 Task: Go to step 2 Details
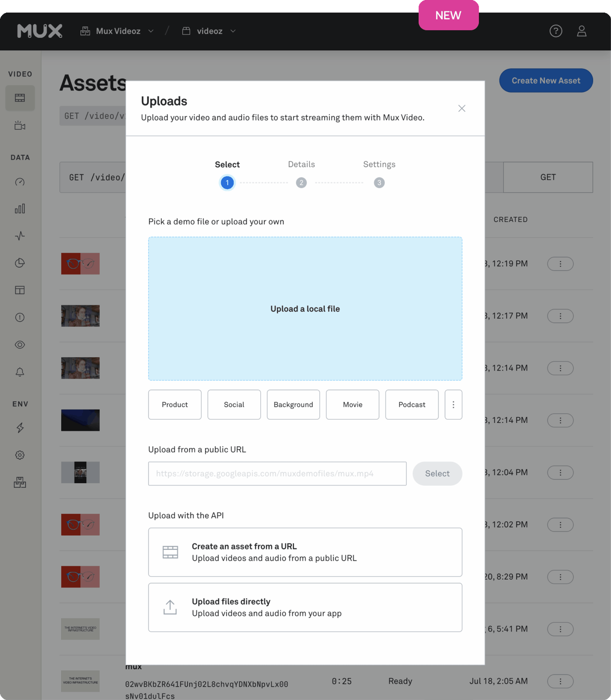pos(301,183)
